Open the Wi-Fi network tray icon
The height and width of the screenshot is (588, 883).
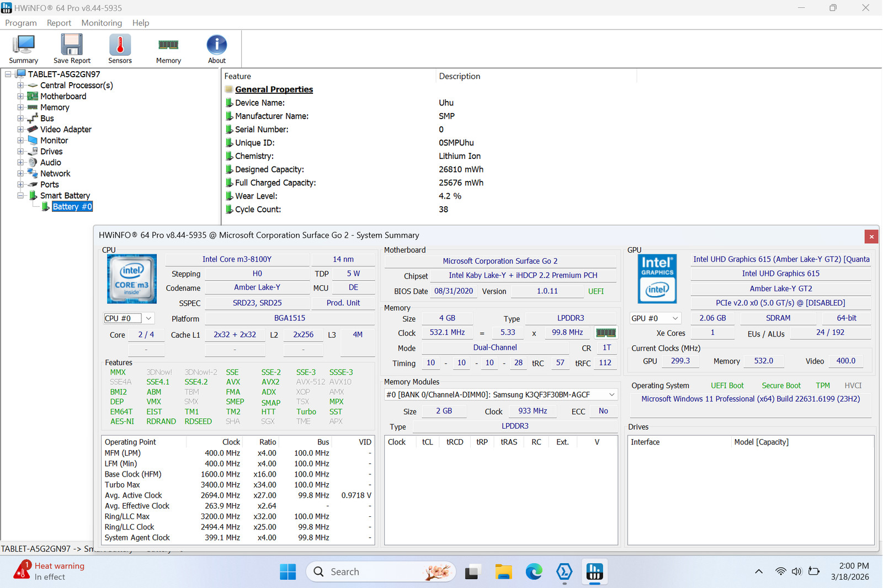[x=780, y=571]
